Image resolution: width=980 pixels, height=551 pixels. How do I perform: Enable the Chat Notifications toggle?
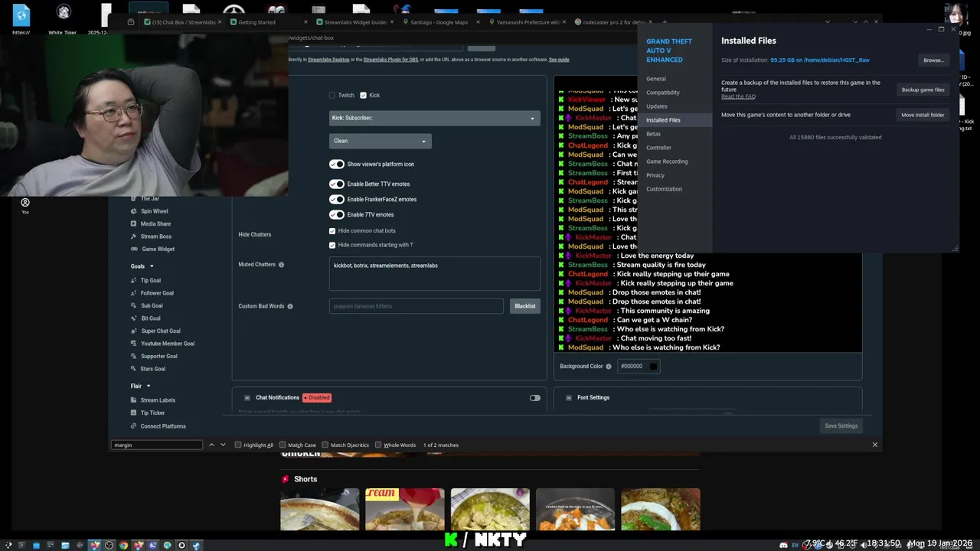[x=535, y=398]
